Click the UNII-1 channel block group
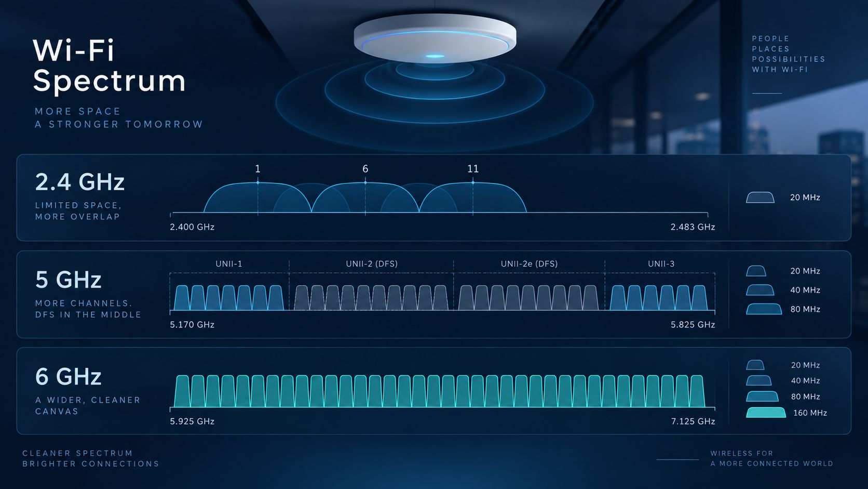The height and width of the screenshot is (489, 868). pyautogui.click(x=229, y=298)
